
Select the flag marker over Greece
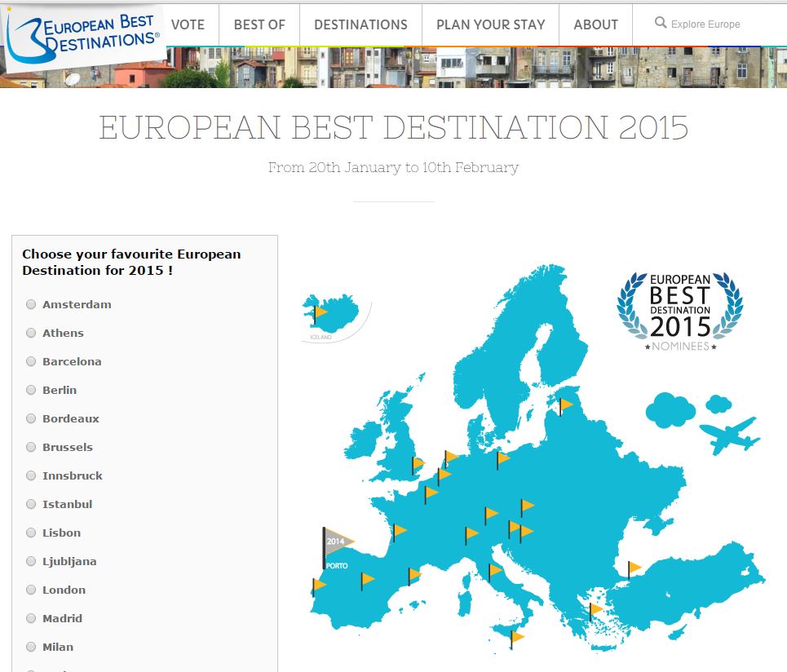[595, 610]
